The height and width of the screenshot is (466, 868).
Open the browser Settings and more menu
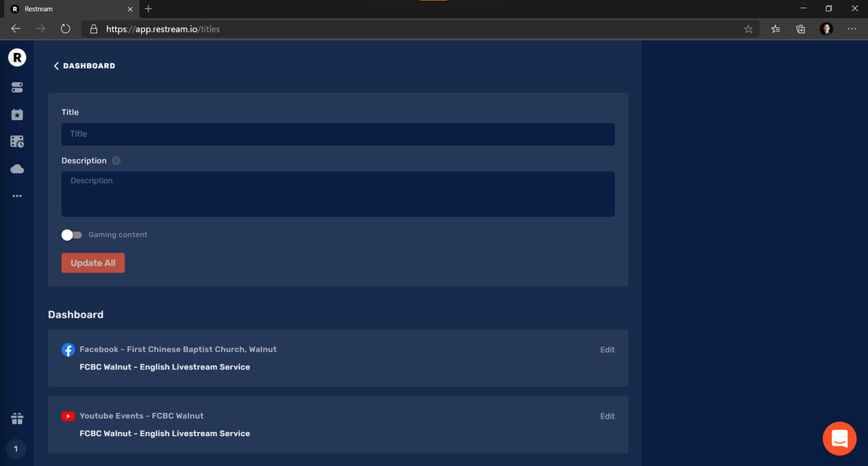[x=851, y=29]
